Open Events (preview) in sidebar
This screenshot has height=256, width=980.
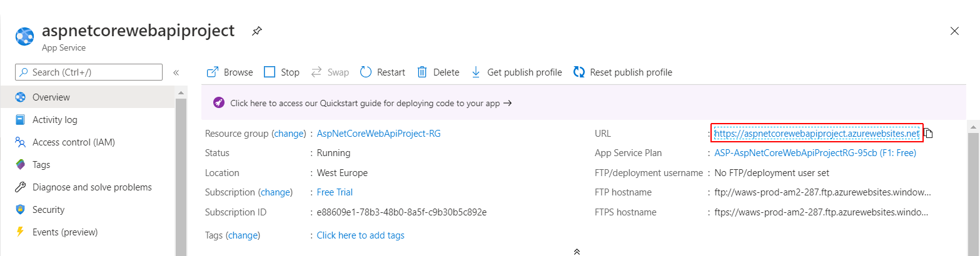click(88, 232)
